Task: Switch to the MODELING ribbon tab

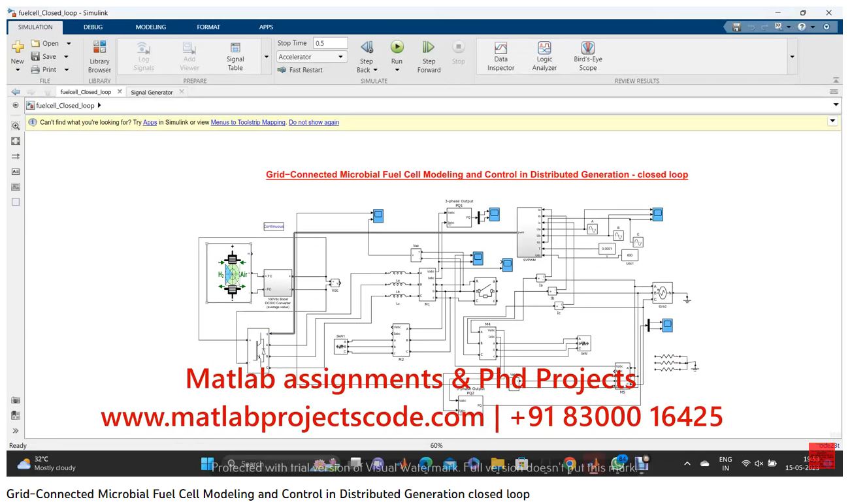Action: tap(150, 27)
